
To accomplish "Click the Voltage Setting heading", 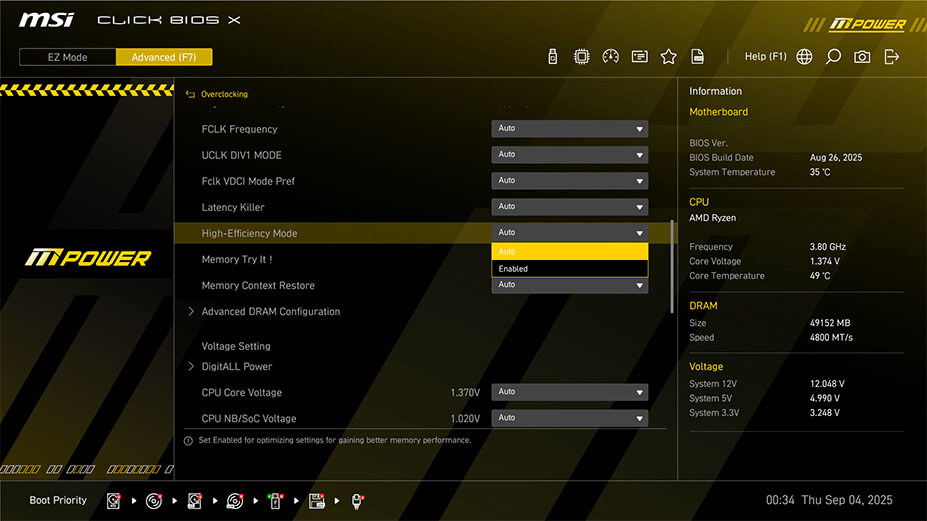I will pyautogui.click(x=235, y=347).
